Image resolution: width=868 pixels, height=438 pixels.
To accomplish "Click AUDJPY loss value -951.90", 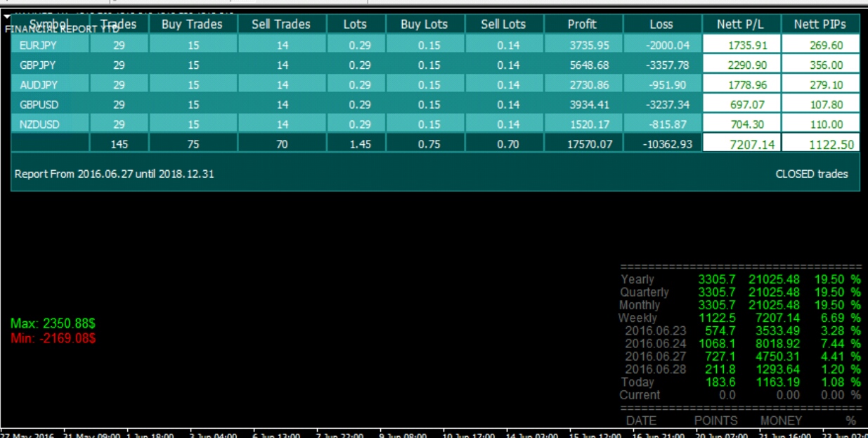I will [671, 84].
